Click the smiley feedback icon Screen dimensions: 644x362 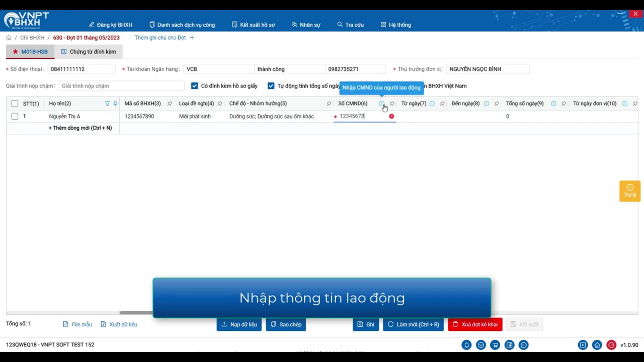click(481, 345)
